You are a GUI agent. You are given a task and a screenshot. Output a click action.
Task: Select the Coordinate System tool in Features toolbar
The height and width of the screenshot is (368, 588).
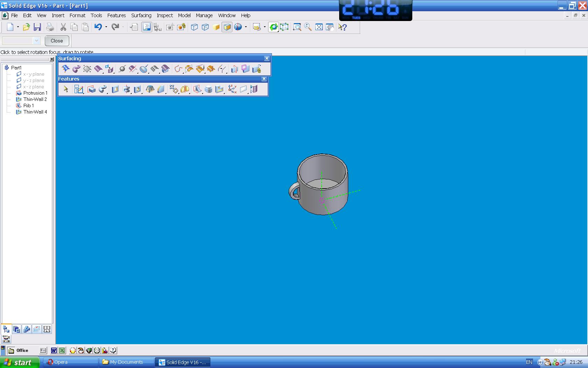[x=232, y=89]
